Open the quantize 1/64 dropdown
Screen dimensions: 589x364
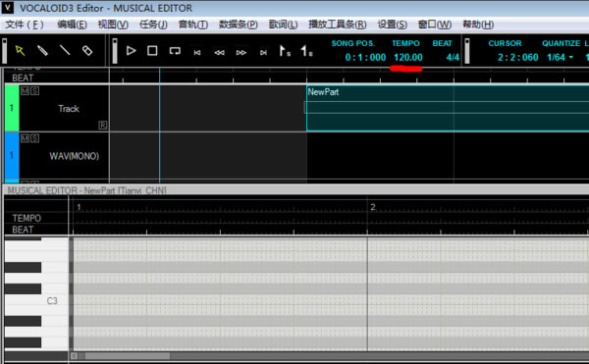tap(561, 58)
